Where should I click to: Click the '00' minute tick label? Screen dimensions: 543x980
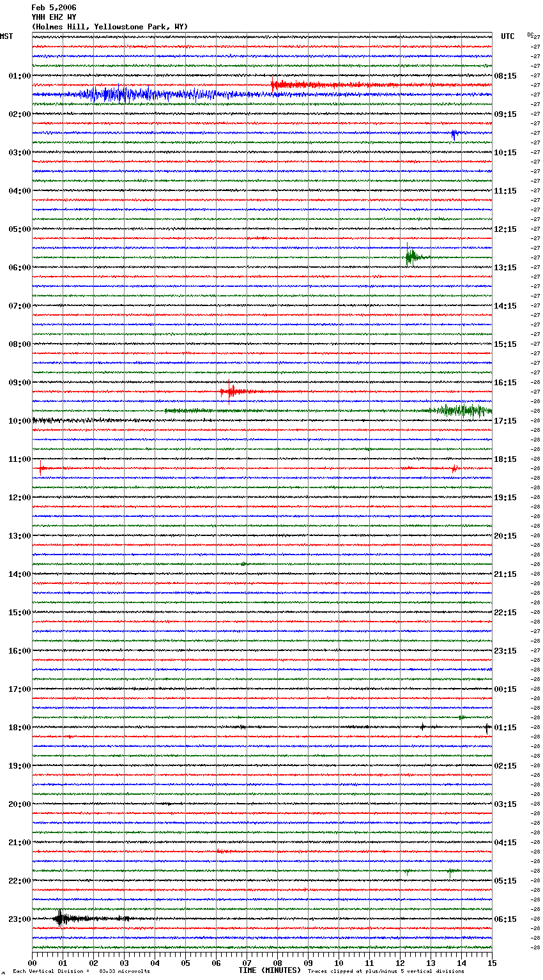click(32, 963)
